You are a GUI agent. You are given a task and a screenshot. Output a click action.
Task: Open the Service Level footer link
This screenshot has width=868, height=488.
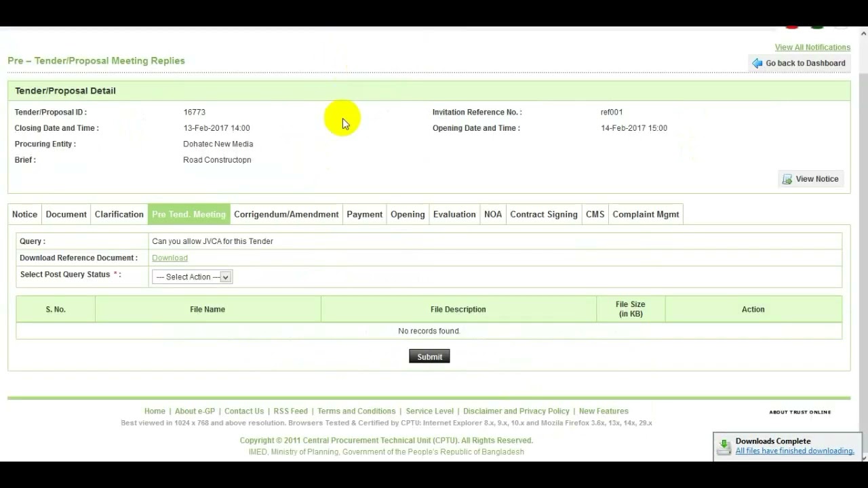click(429, 411)
